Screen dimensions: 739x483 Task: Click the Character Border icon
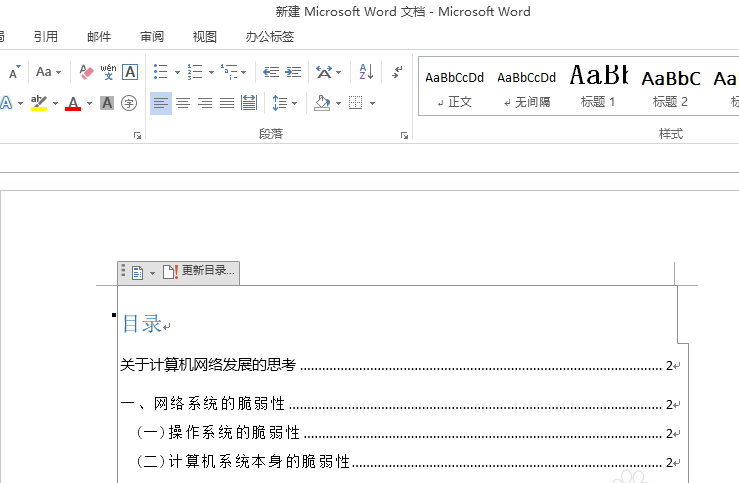130,72
